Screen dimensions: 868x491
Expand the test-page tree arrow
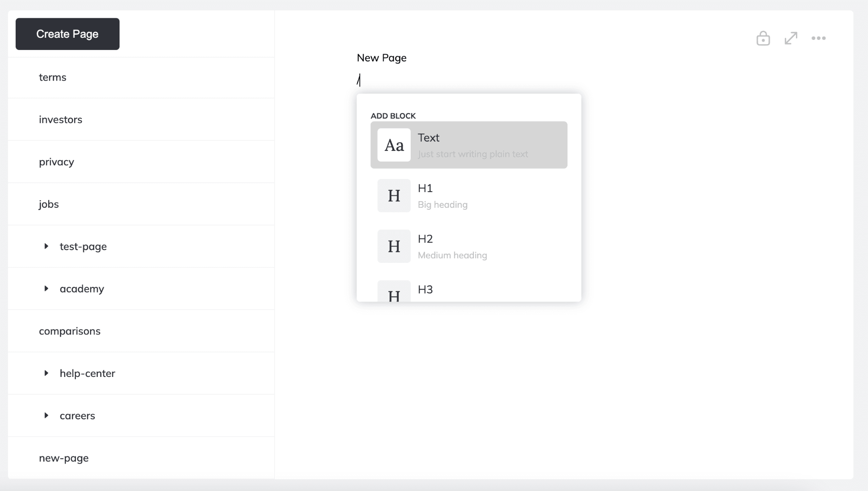(x=46, y=246)
